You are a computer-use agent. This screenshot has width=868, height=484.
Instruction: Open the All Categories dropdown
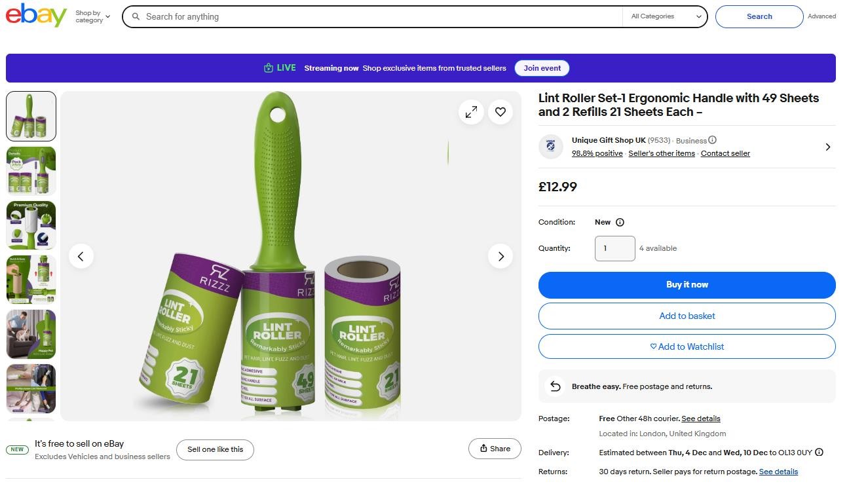coord(665,16)
